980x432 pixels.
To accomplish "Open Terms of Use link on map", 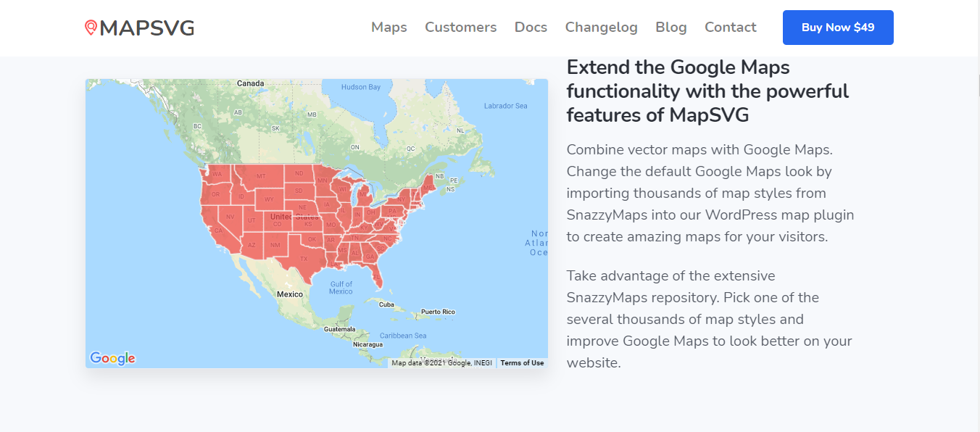I will tap(522, 363).
